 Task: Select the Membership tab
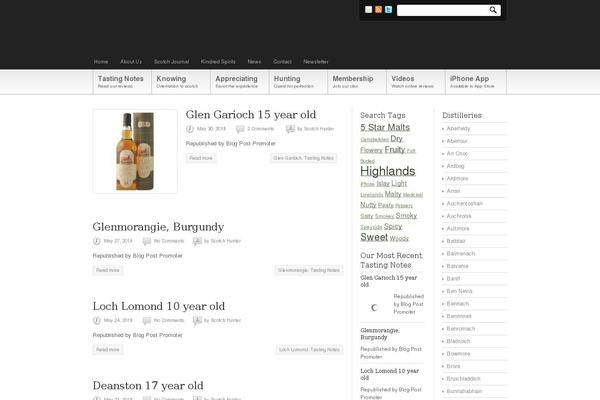point(357,82)
